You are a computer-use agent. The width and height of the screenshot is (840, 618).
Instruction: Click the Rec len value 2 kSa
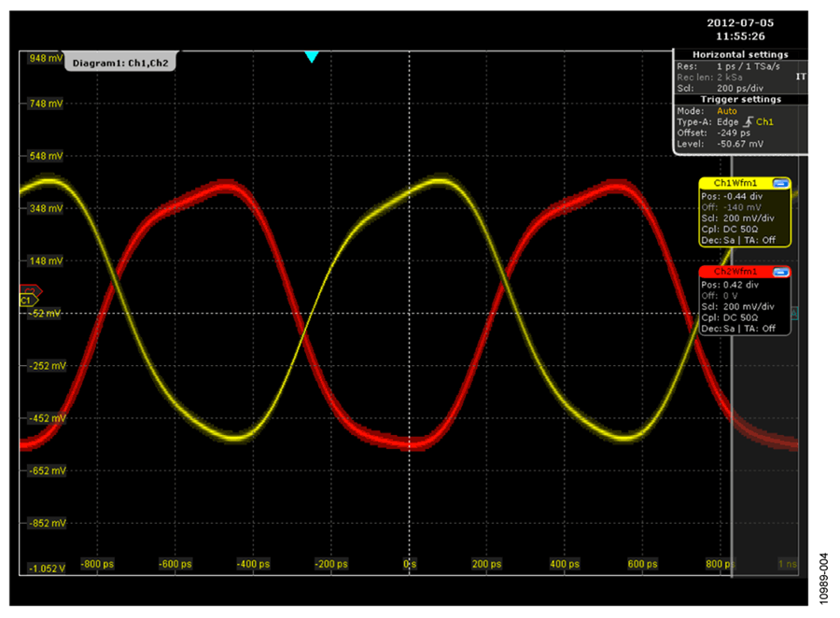(x=729, y=77)
